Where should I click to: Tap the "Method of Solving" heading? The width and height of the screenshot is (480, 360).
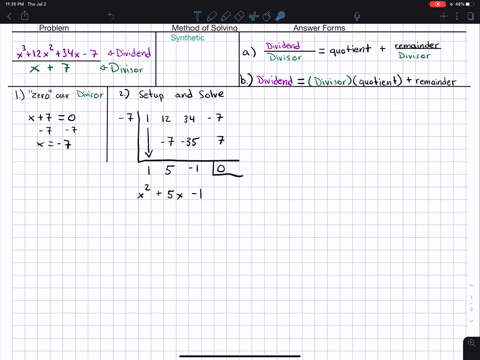[x=205, y=28]
